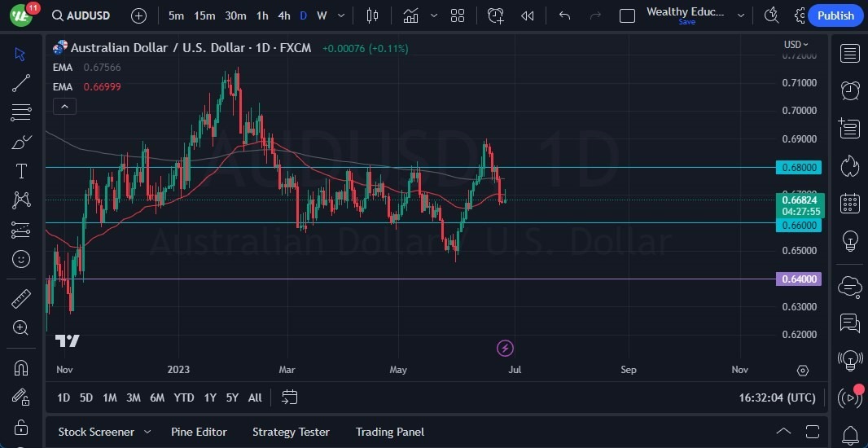Set date range to All
The height and width of the screenshot is (448, 868).
255,397
